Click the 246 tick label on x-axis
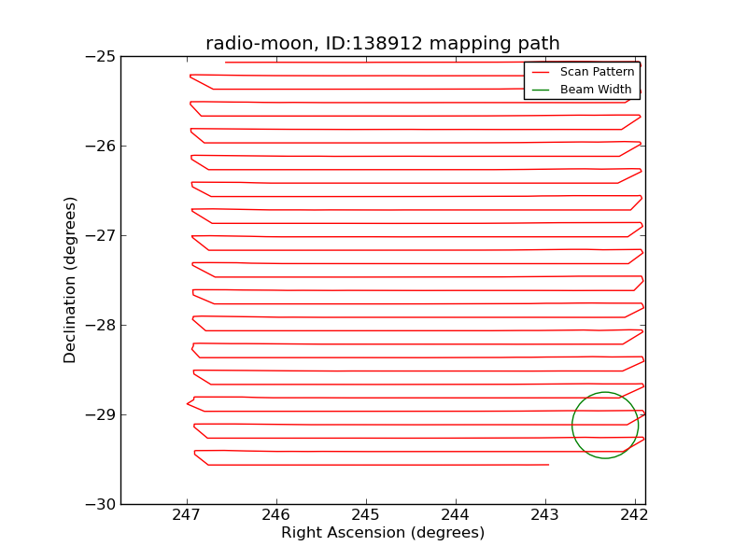The height and width of the screenshot is (560, 747). (276, 516)
